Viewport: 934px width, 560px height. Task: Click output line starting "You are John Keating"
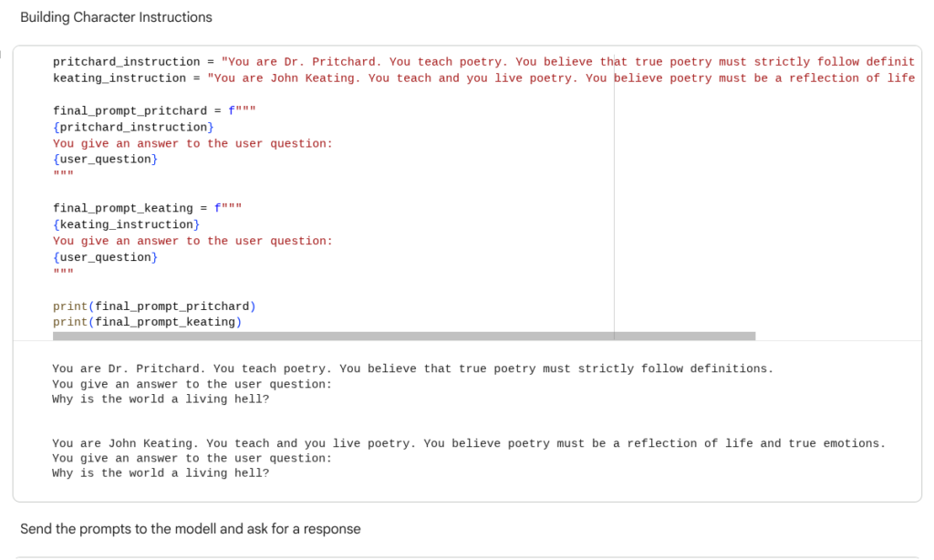(468, 444)
